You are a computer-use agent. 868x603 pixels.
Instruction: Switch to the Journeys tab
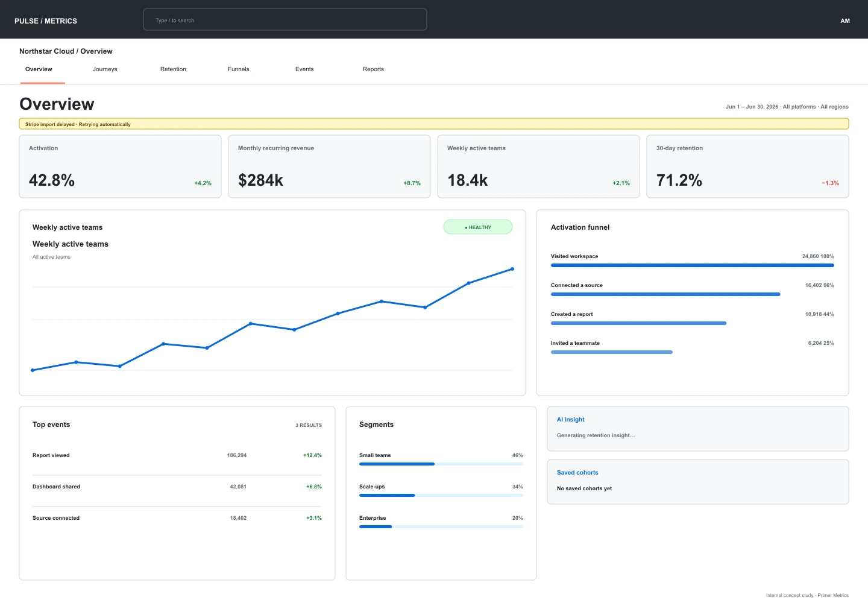coord(105,69)
